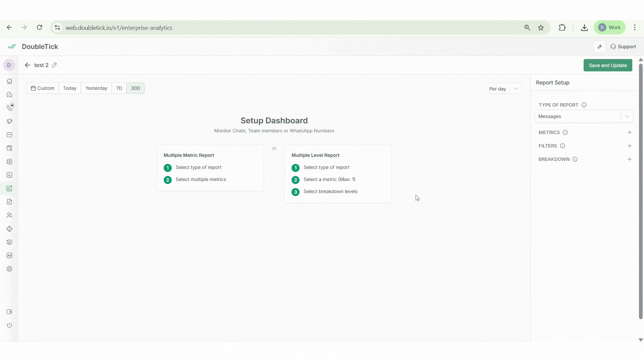Click the Save and Update button
The image size is (644, 362).
[x=607, y=65]
